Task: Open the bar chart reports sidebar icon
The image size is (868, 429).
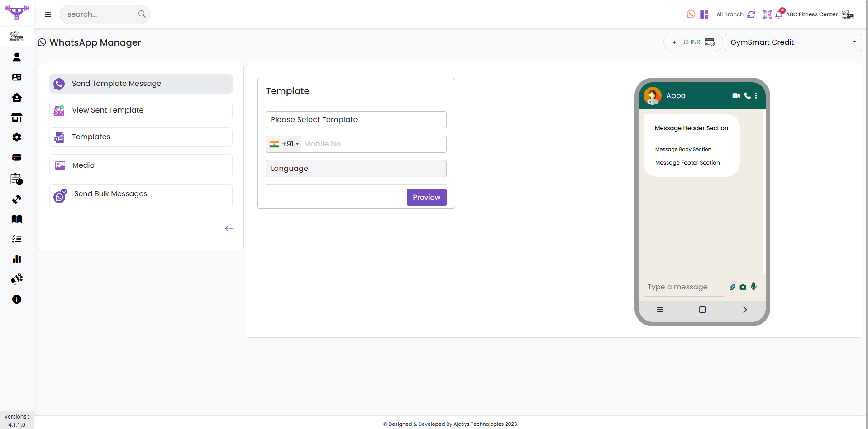Action: (x=17, y=259)
